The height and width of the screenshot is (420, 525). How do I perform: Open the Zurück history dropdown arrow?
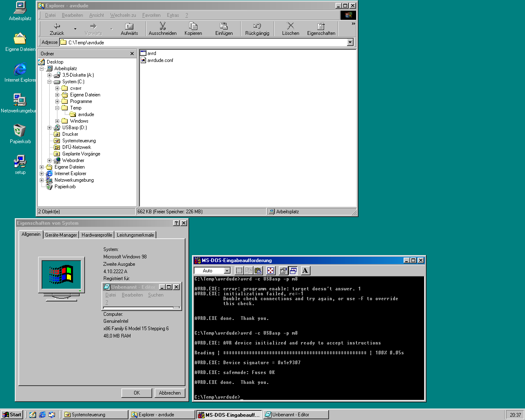[75, 29]
